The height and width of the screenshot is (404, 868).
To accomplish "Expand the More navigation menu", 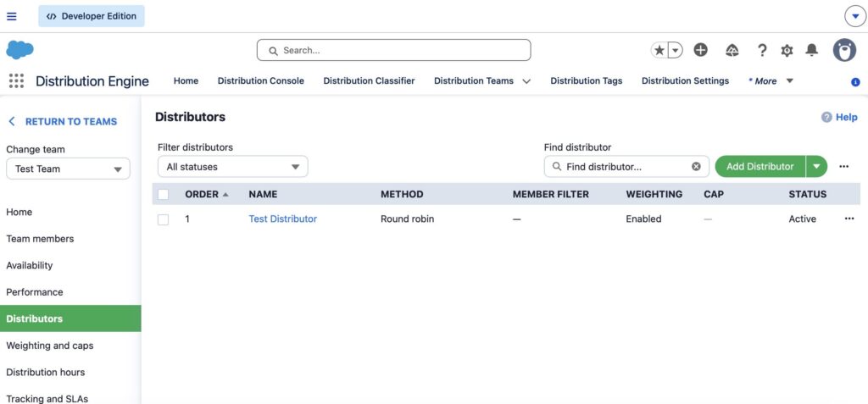I will tap(771, 80).
